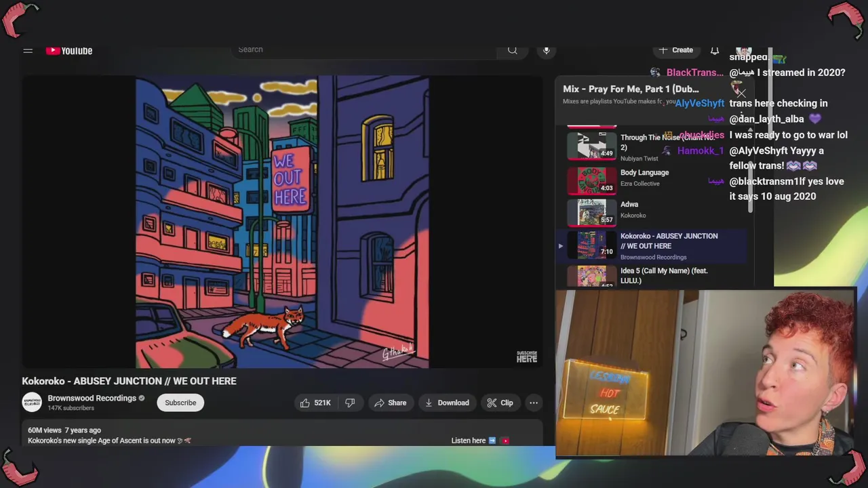Screen dimensions: 868x488
Task: Create a Clip of the video
Action: pyautogui.click(x=500, y=403)
